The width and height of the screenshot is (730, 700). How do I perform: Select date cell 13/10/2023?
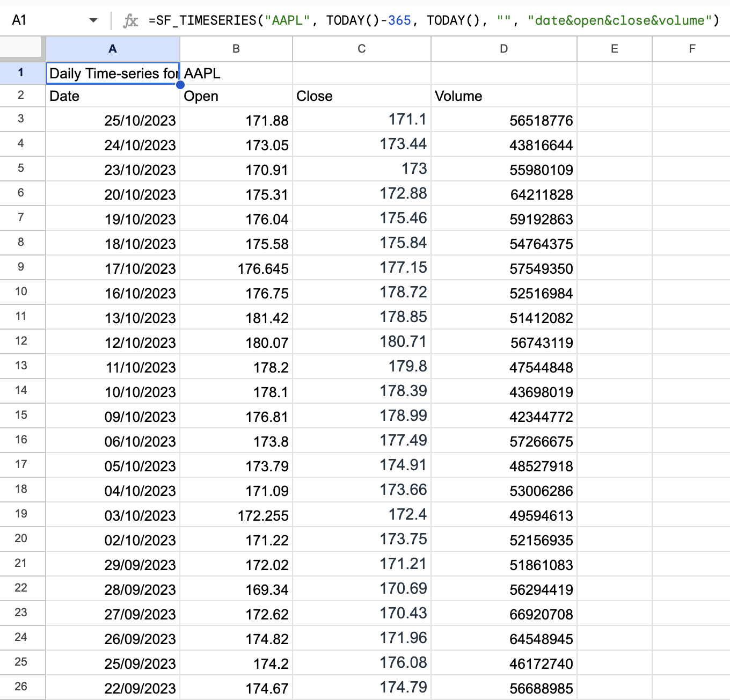[113, 317]
